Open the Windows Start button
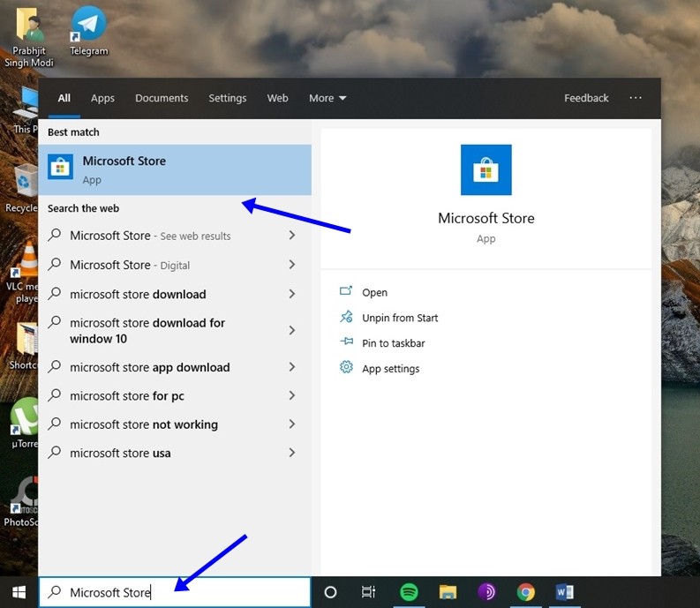Screen dimensions: 700x608 click(x=19, y=592)
